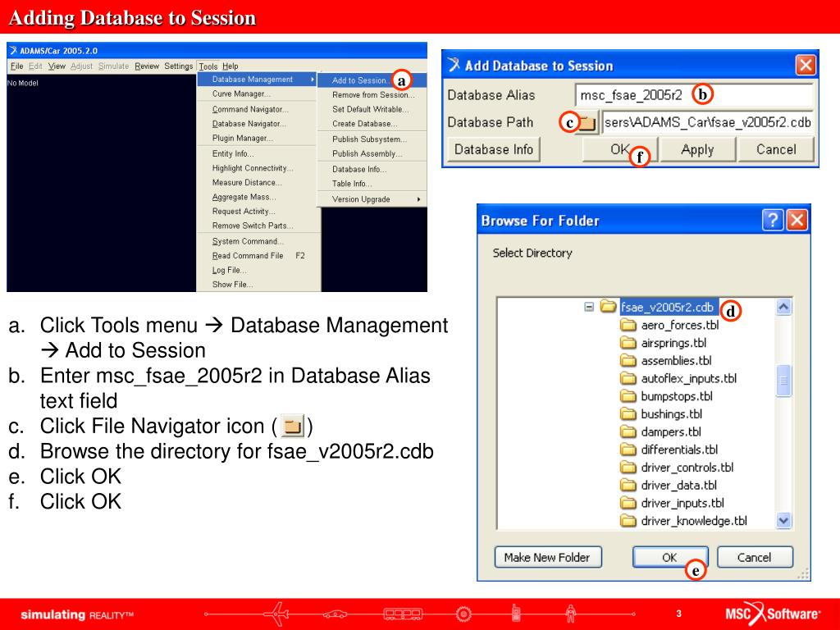The width and height of the screenshot is (840, 630).
Task: Click the Database Path text field
Action: (708, 123)
